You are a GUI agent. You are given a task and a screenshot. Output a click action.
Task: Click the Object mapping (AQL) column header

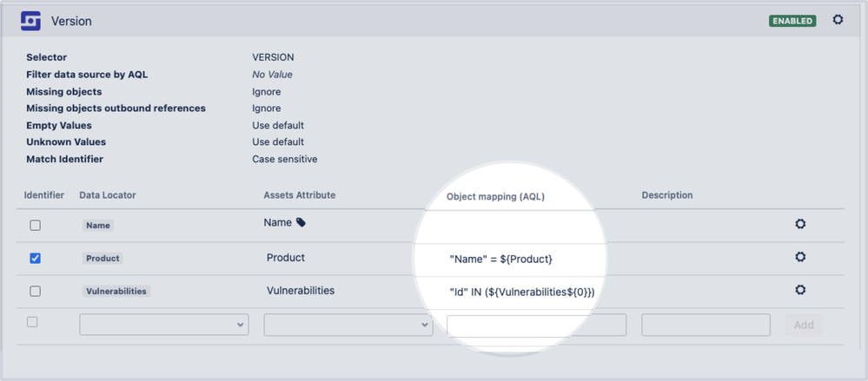click(x=495, y=196)
